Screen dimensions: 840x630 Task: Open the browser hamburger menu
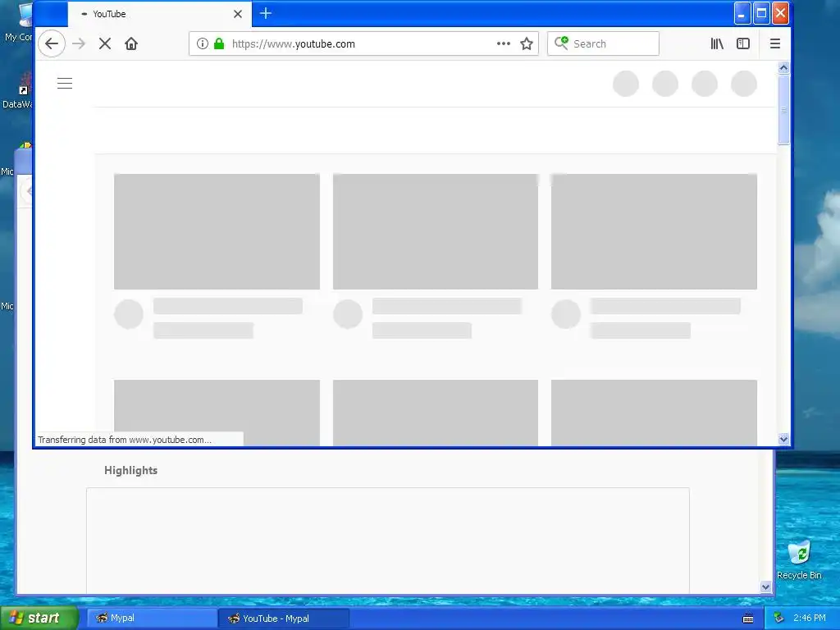click(774, 43)
